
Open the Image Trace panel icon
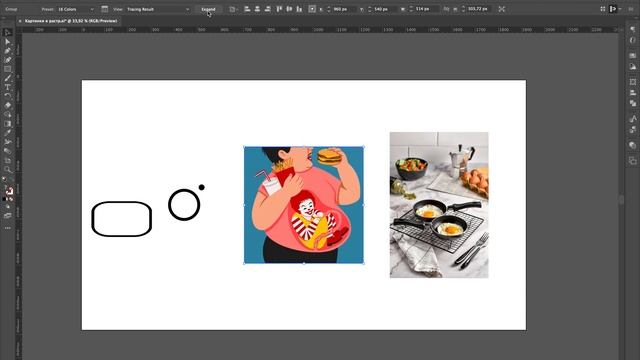point(104,9)
